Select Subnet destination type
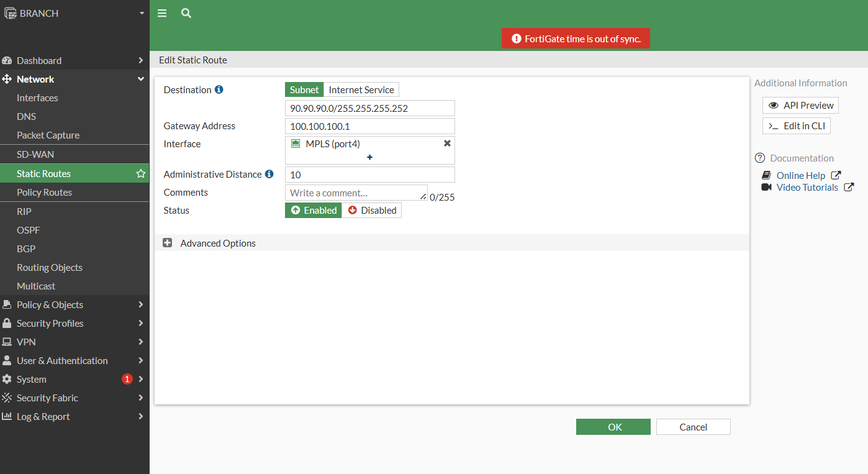The image size is (868, 474). 304,89
